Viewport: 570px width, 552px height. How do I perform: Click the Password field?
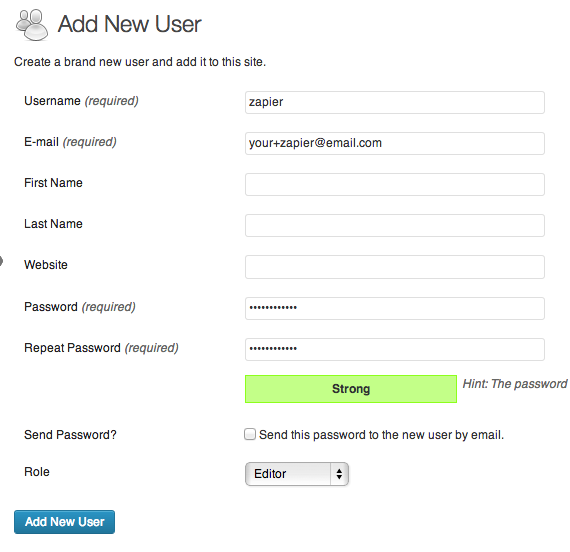(395, 308)
